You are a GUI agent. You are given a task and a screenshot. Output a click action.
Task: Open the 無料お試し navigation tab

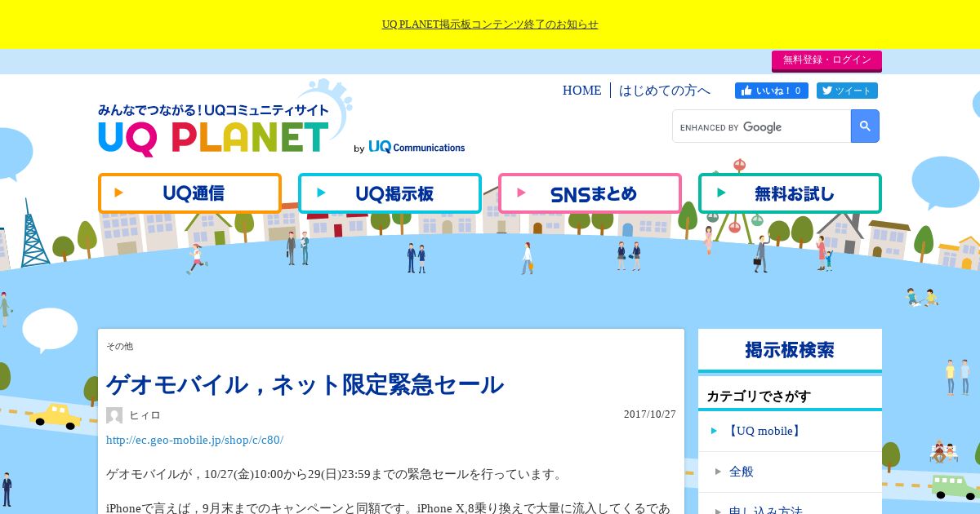tap(790, 193)
